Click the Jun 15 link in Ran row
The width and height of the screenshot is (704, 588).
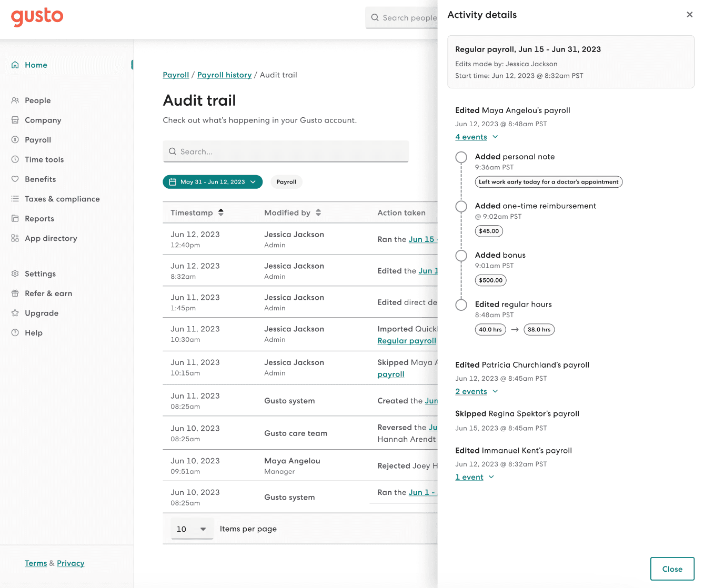coord(423,239)
